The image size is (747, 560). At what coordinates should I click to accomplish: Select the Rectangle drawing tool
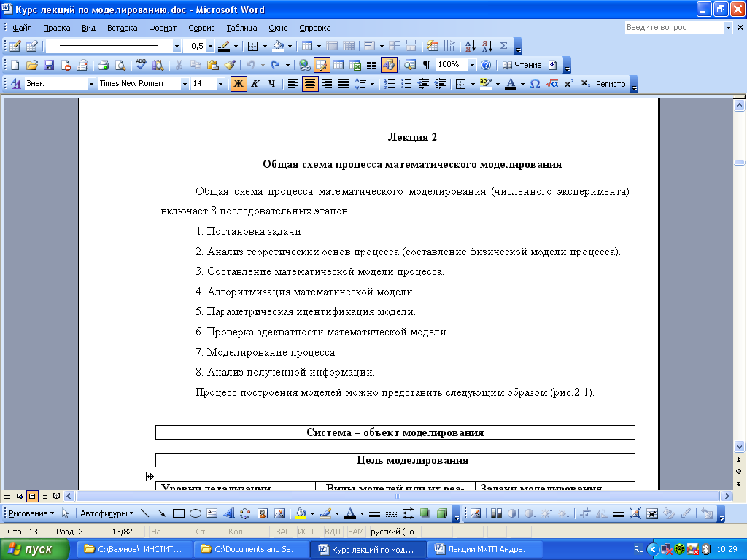coord(179,513)
